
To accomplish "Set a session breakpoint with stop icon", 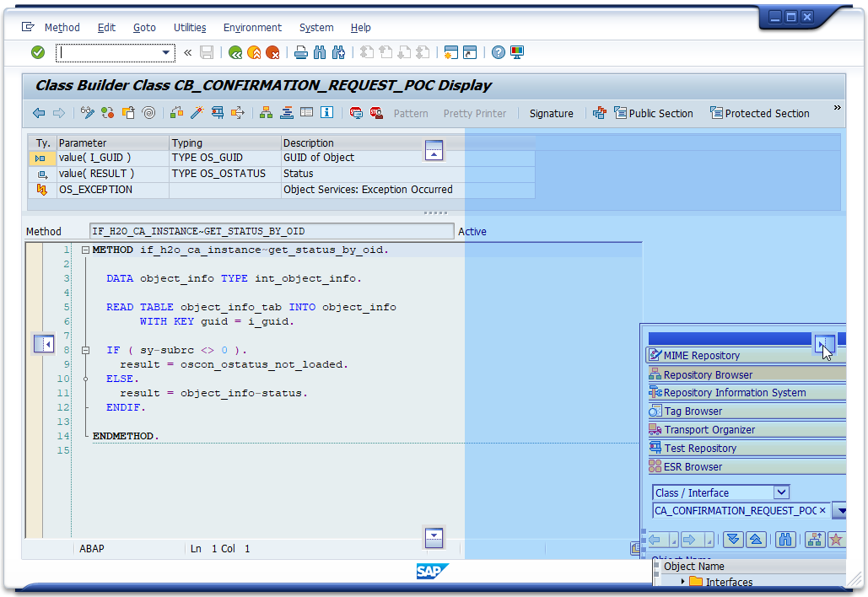I will [x=356, y=114].
